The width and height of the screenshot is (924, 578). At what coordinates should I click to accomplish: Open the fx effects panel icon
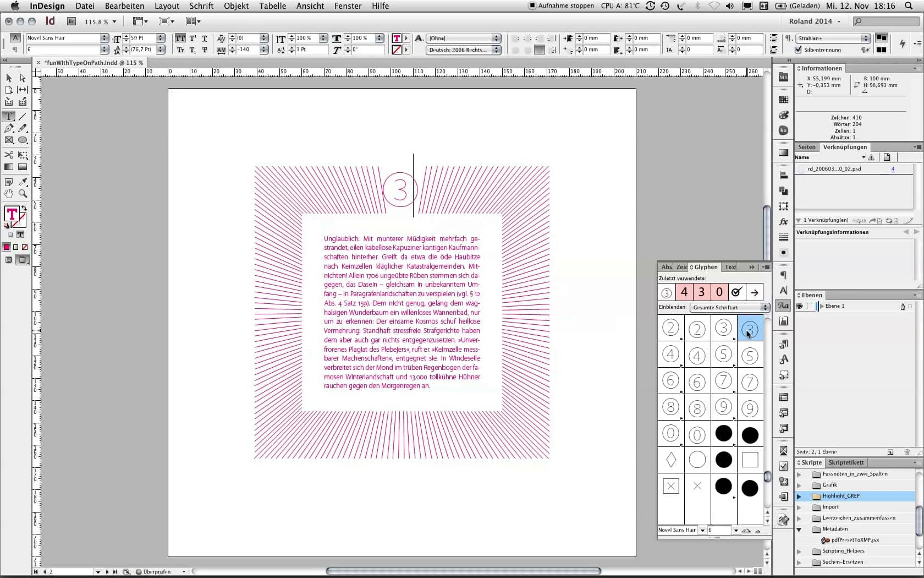(x=783, y=222)
